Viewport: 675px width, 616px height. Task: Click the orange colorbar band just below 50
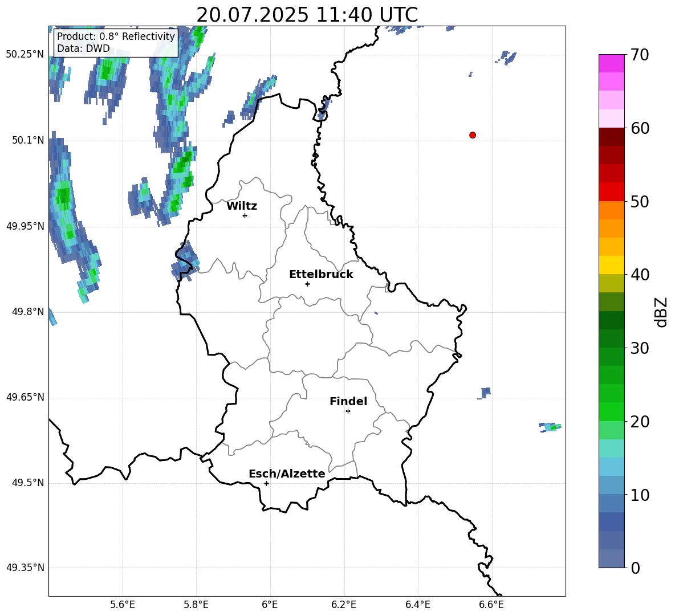(612, 210)
